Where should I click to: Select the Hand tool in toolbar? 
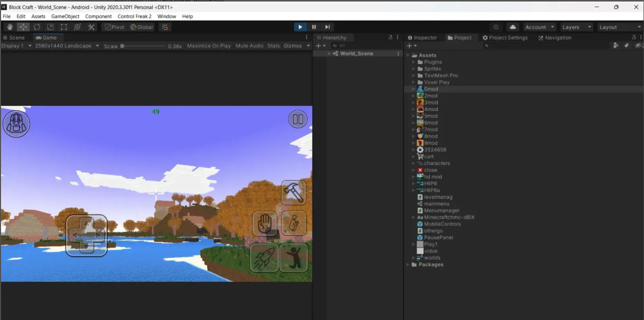[10, 27]
